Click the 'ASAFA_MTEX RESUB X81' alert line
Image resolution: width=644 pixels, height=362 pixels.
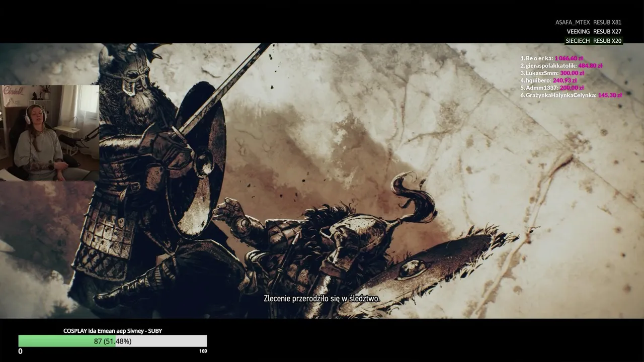click(588, 23)
